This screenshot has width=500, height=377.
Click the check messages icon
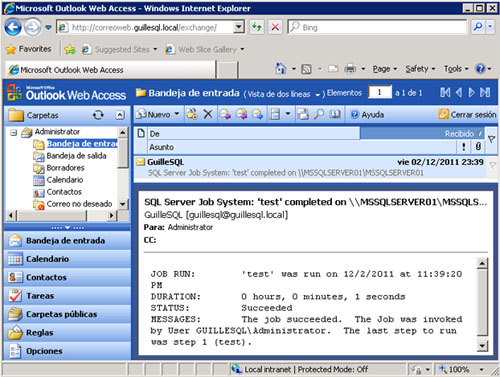click(303, 114)
